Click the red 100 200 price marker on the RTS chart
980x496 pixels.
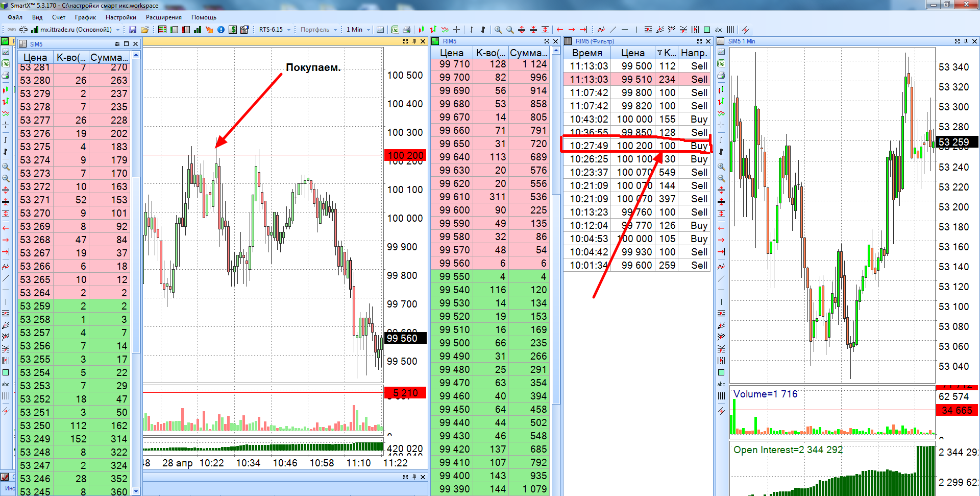[405, 155]
